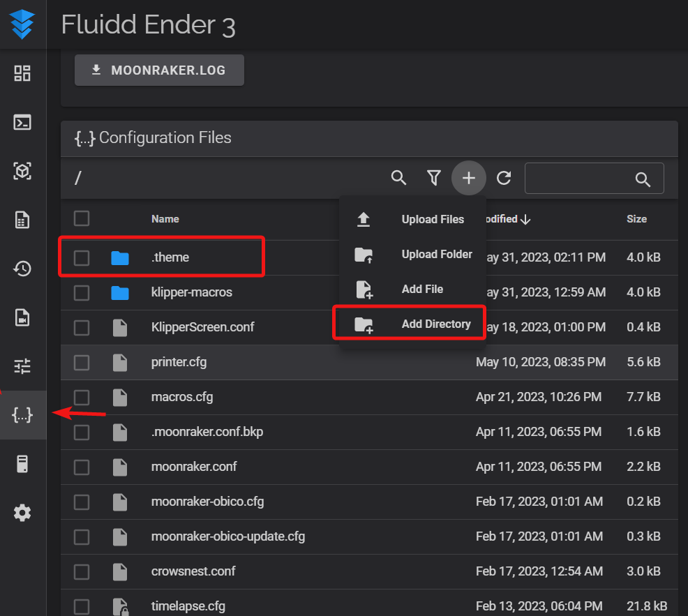Select Upload Folder from menu
Image resolution: width=688 pixels, height=616 pixels.
(412, 254)
